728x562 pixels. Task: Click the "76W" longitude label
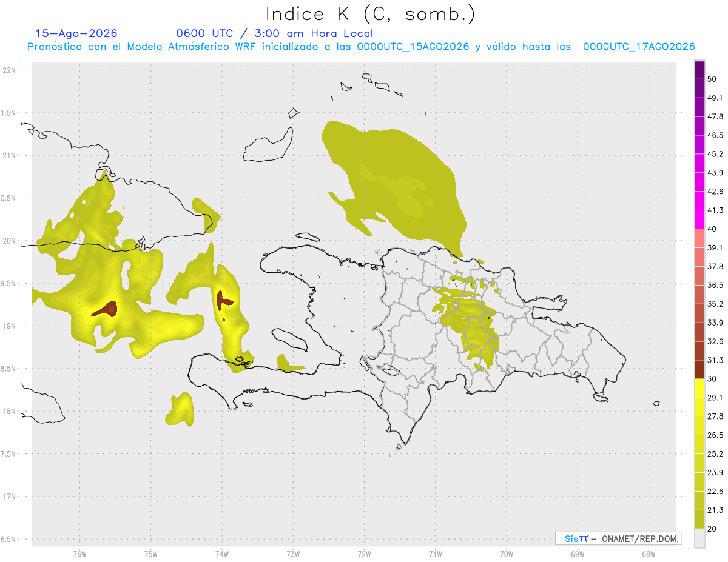(79, 554)
